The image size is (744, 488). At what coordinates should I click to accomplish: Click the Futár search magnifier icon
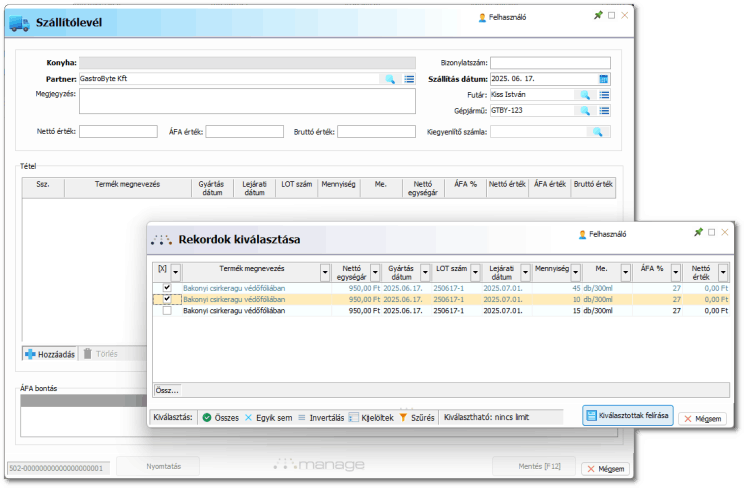pyautogui.click(x=585, y=95)
